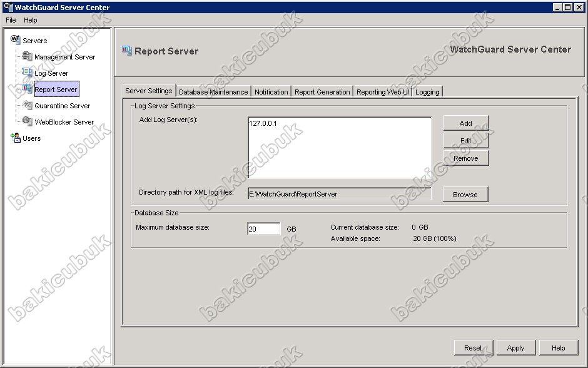The image size is (588, 368).
Task: Select Quarantine Server in the tree
Action: click(63, 106)
